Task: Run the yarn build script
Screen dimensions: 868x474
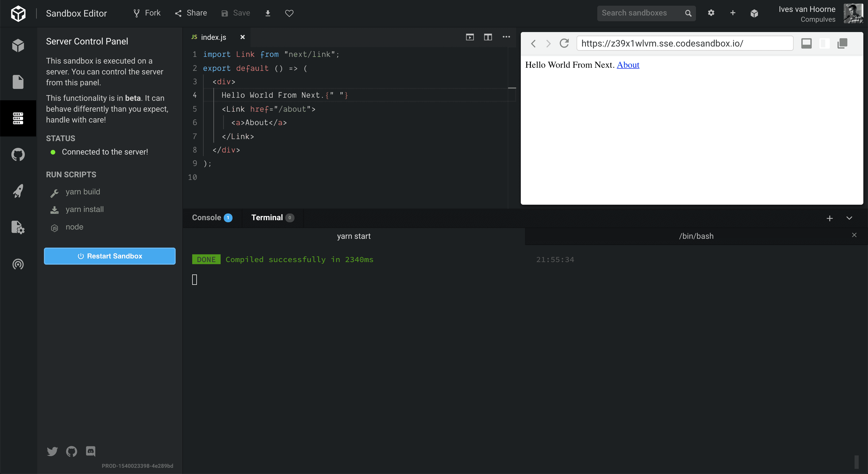Action: (x=83, y=192)
